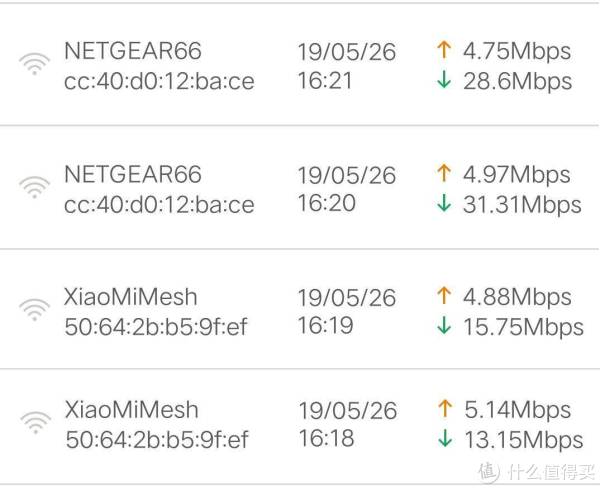600x489 pixels.
Task: Click green download arrow beside 15.75Mbps
Action: point(444,325)
